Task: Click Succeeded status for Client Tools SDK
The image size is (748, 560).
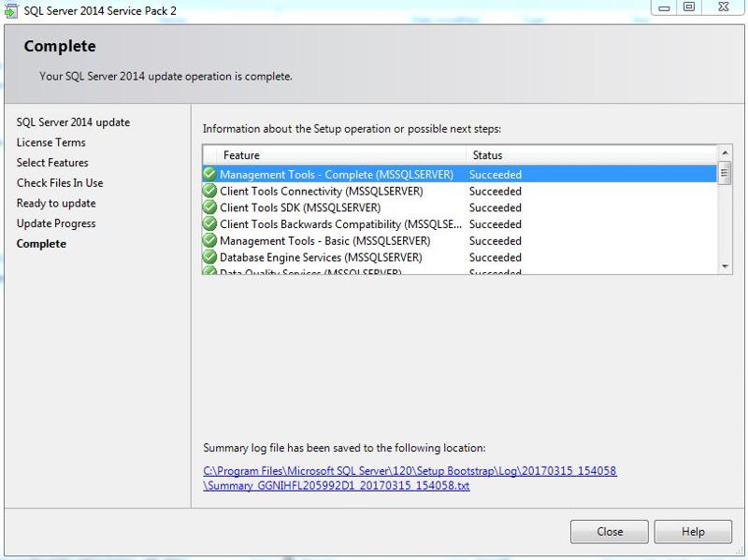Action: pos(496,208)
